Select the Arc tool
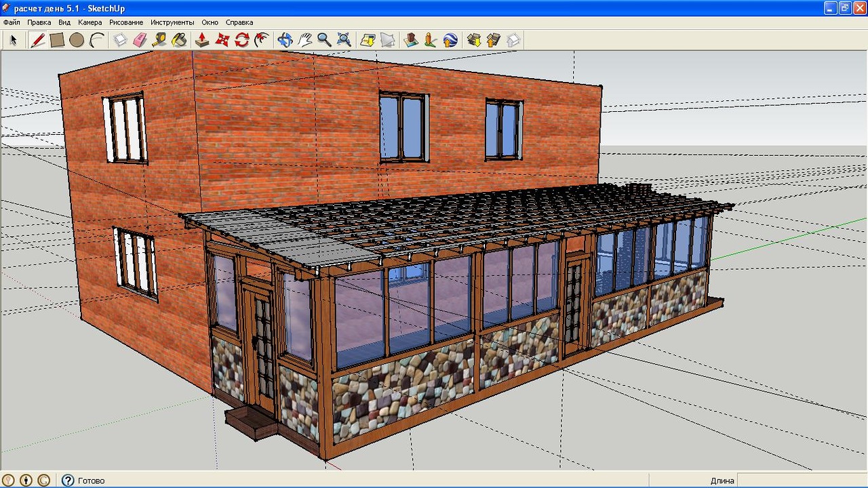868x488 pixels. [x=96, y=40]
